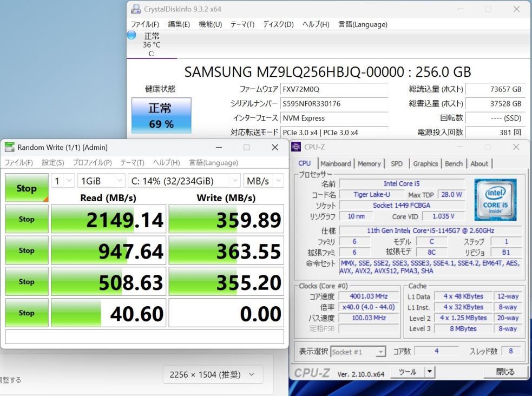Click the blue health status 69% box
This screenshot has width=532, height=396.
161,115
